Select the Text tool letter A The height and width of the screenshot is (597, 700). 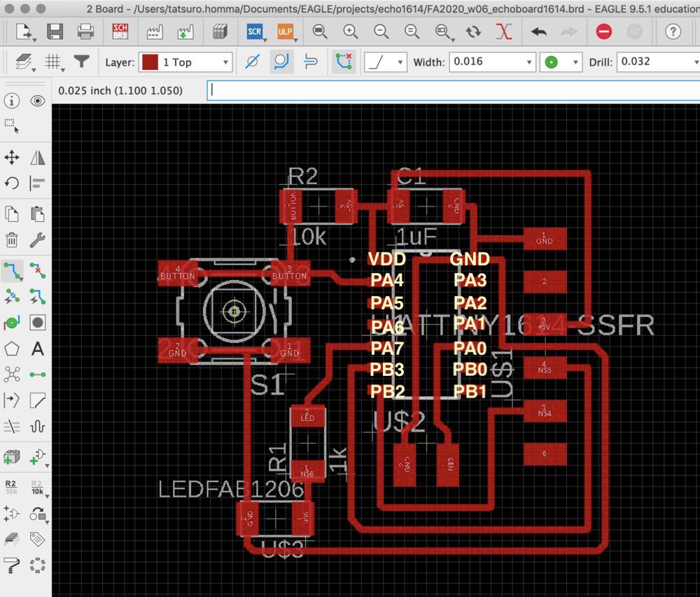(x=38, y=349)
